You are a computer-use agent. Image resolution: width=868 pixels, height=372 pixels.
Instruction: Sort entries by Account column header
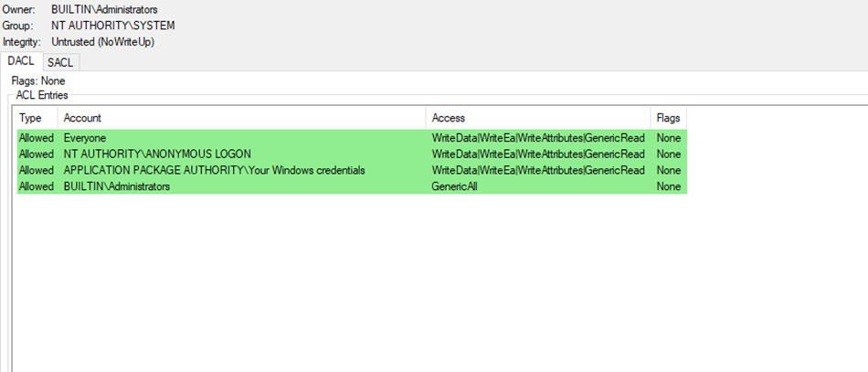tap(82, 118)
